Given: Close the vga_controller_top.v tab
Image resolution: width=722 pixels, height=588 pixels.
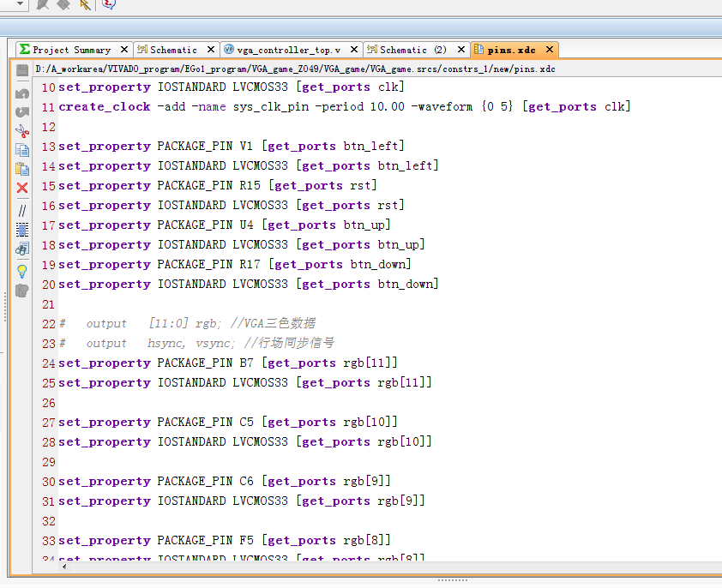Looking at the screenshot, I should coord(354,50).
